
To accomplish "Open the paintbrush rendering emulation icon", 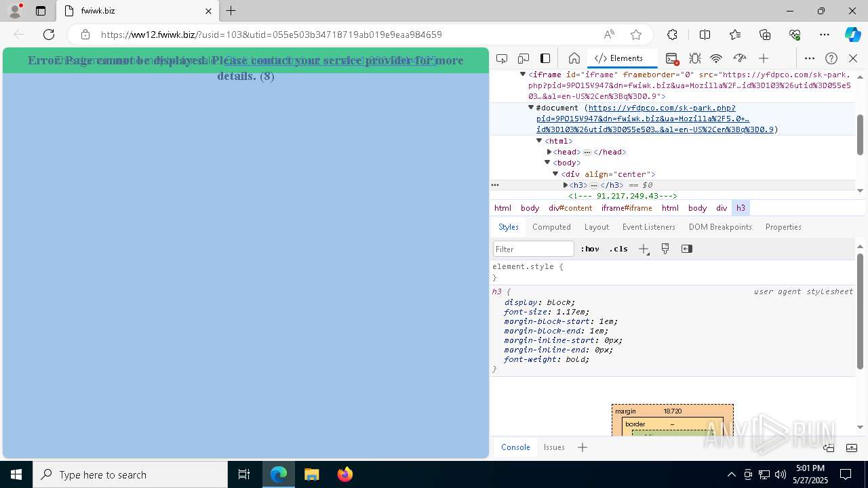I will [665, 249].
